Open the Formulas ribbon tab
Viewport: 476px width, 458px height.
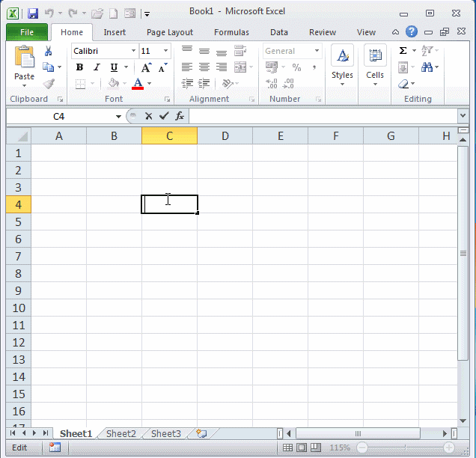tap(231, 32)
